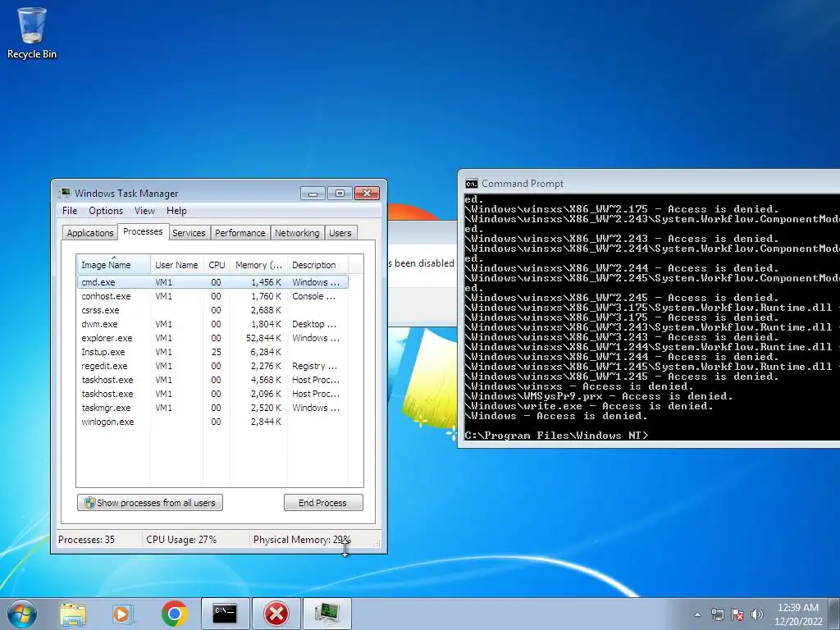Sort by User Name column header
Viewport: 840px width, 630px height.
tap(176, 265)
